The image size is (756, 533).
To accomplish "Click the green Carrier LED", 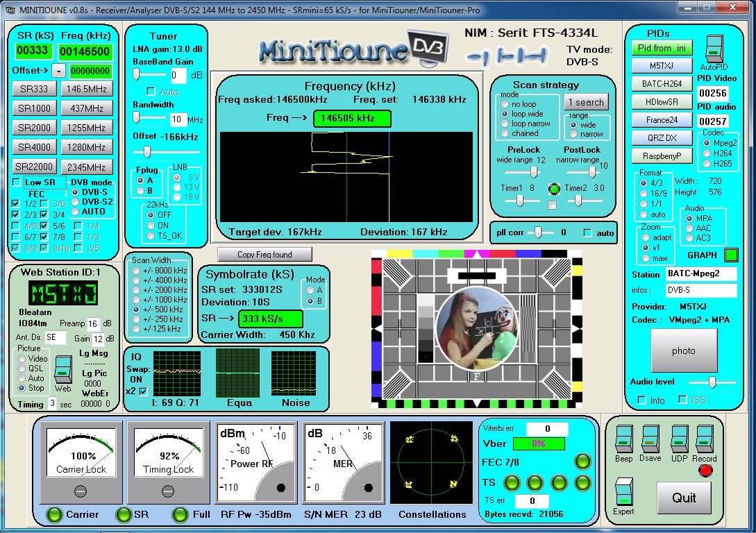I will 54,515.
